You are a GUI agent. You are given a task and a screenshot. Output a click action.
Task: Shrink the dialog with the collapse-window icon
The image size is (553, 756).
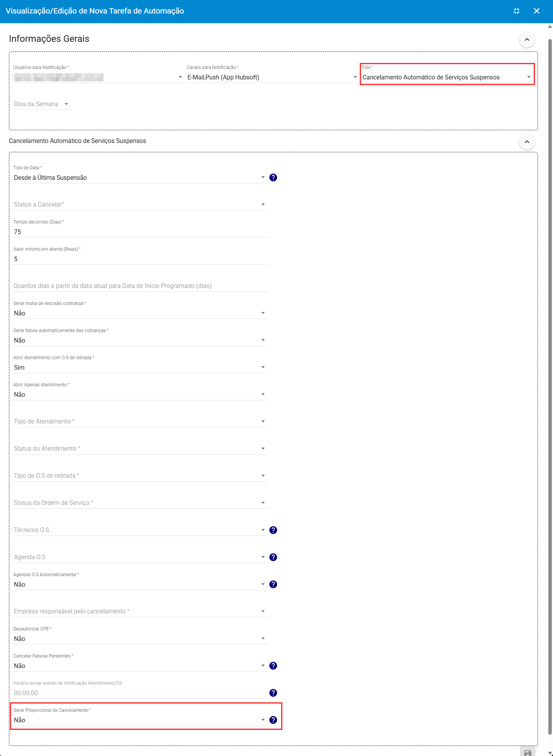pos(517,11)
